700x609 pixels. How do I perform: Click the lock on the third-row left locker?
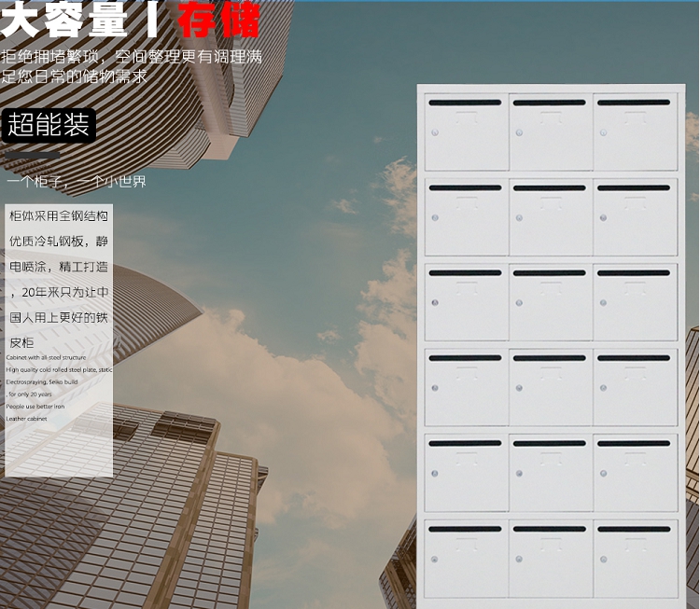(435, 302)
